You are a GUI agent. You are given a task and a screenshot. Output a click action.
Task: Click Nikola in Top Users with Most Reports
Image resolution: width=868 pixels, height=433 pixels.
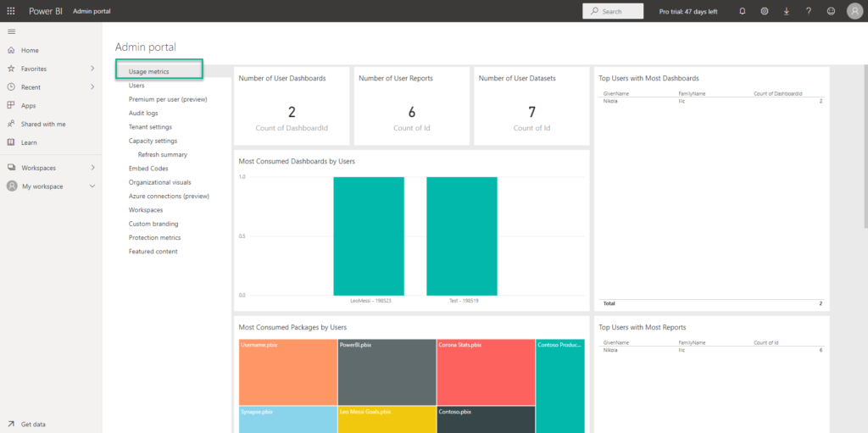click(x=610, y=350)
